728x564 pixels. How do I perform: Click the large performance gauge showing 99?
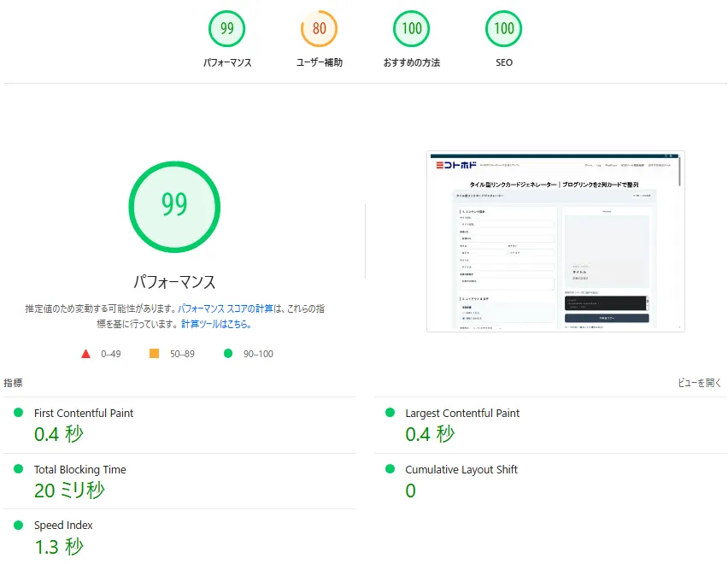tap(174, 207)
